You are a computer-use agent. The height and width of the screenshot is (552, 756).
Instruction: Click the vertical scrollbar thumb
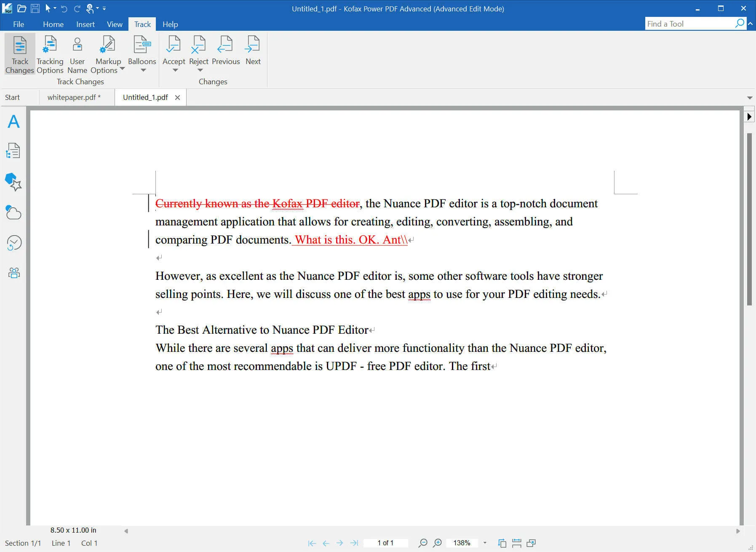tap(749, 219)
